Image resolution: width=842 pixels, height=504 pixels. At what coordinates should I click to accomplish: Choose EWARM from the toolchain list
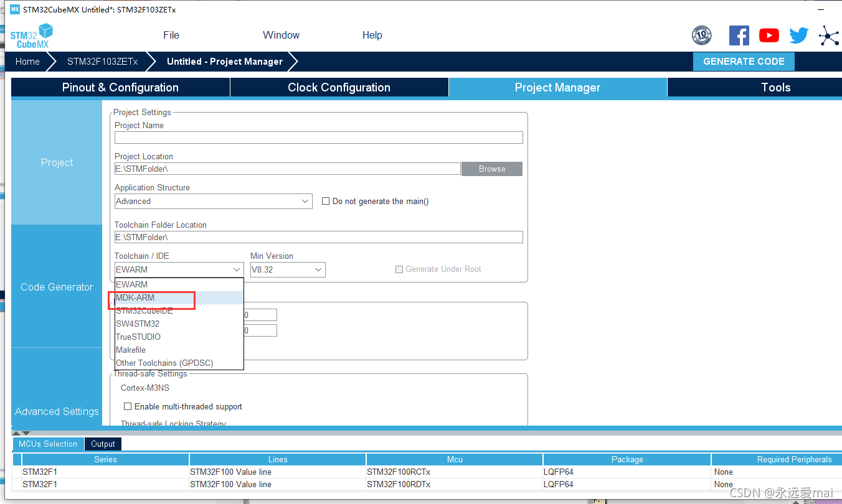tap(179, 284)
